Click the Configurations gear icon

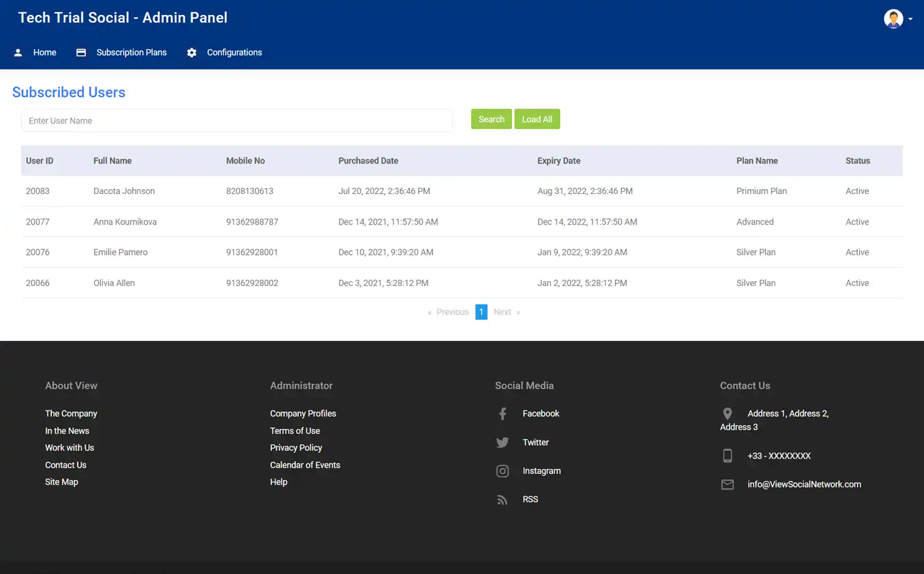pyautogui.click(x=191, y=52)
